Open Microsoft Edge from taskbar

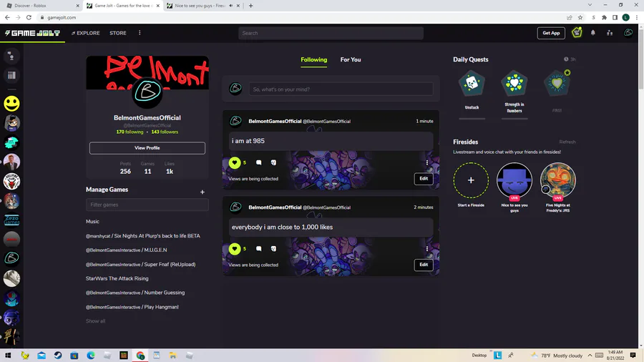91,356
